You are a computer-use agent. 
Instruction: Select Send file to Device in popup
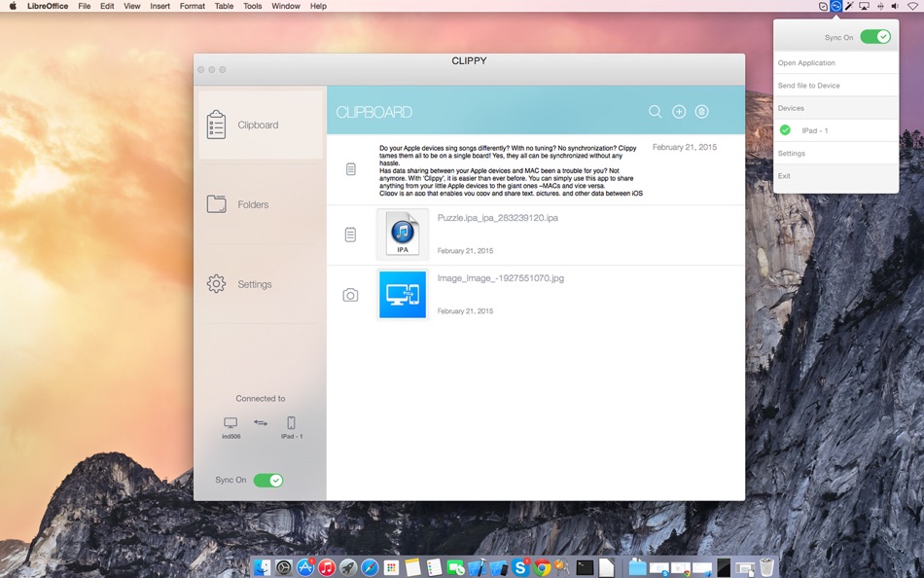pyautogui.click(x=835, y=86)
